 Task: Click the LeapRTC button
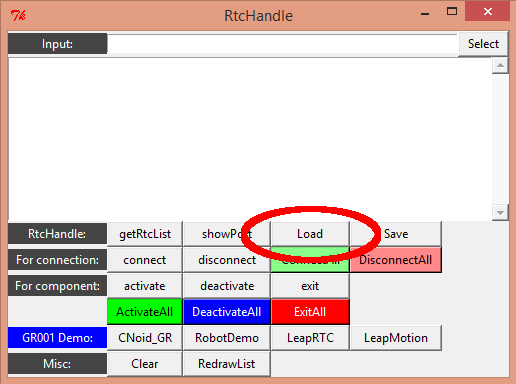pyautogui.click(x=310, y=338)
